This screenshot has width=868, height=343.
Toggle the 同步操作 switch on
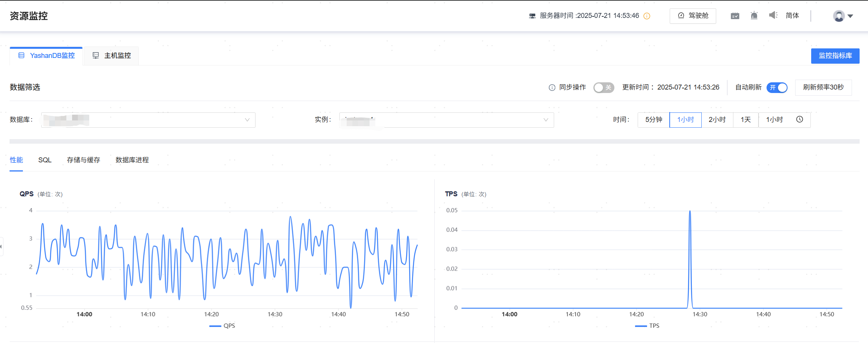click(x=603, y=88)
